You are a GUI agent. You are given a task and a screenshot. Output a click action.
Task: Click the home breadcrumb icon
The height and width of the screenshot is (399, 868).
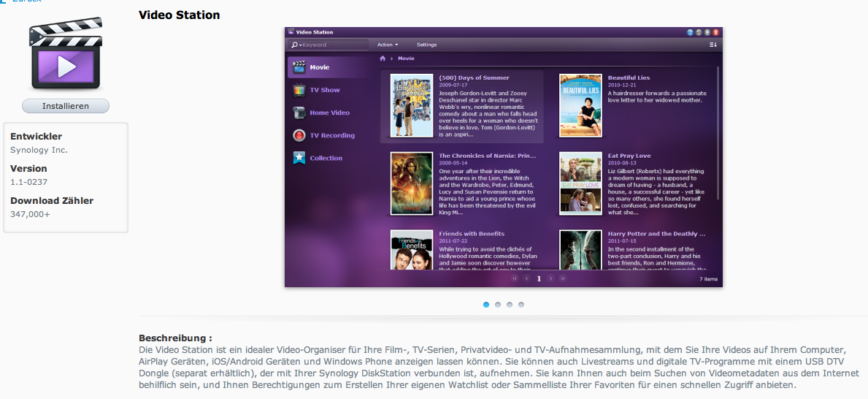tap(383, 58)
